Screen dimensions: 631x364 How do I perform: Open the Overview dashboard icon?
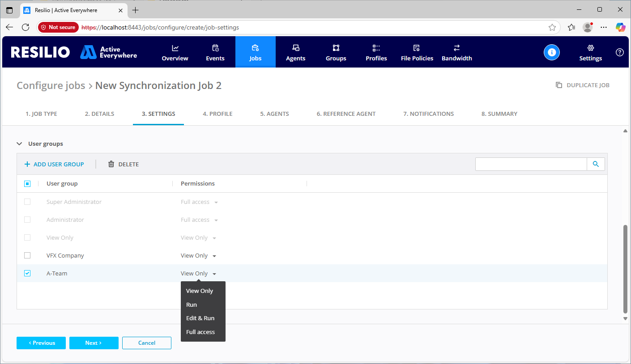(175, 48)
